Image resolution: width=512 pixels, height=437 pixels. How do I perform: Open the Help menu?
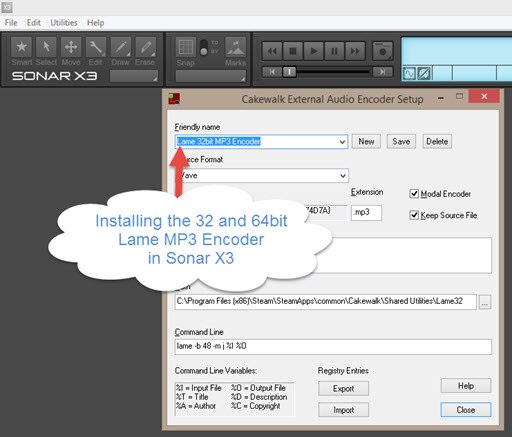coord(95,23)
